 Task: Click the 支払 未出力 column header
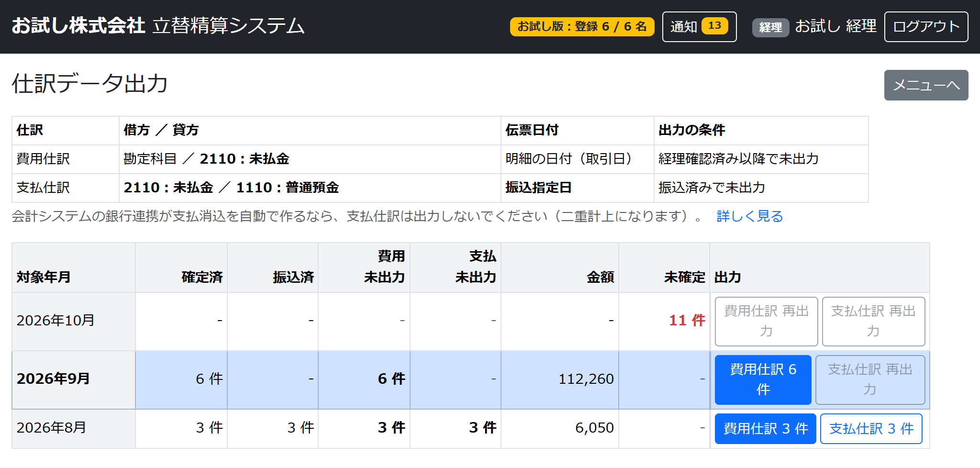click(456, 268)
